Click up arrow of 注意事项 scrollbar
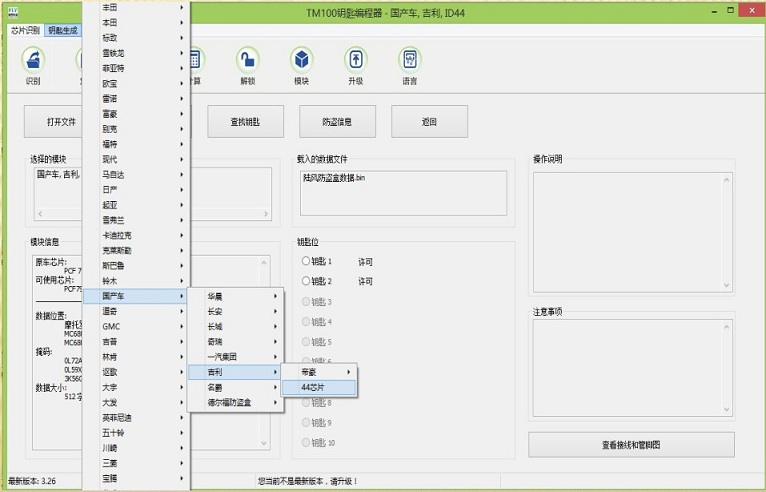766x492 pixels. coord(726,326)
